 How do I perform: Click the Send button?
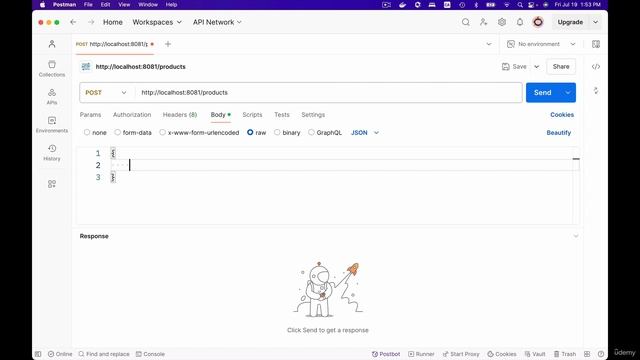(543, 93)
